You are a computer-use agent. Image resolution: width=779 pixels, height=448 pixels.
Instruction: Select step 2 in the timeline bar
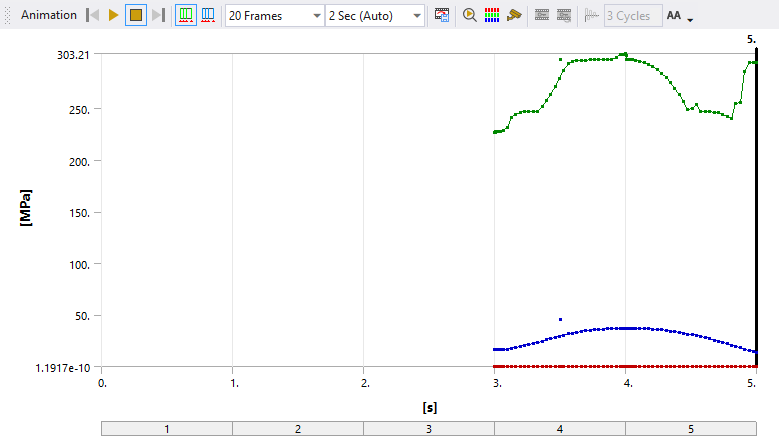tap(298, 429)
